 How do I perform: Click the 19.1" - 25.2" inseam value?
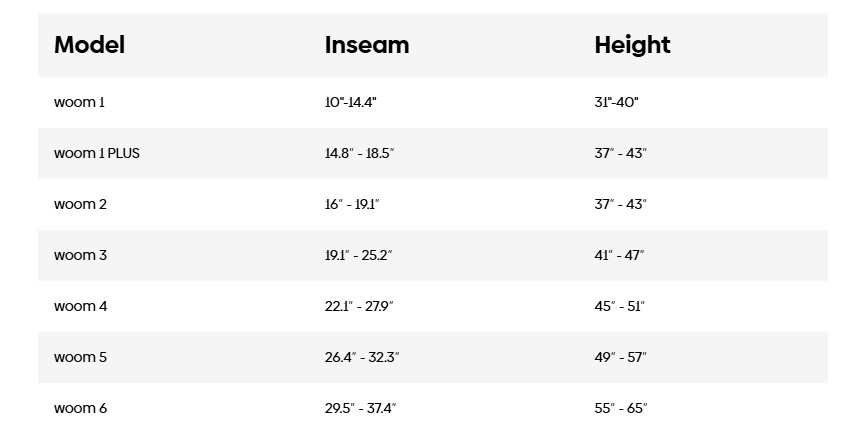tap(359, 255)
